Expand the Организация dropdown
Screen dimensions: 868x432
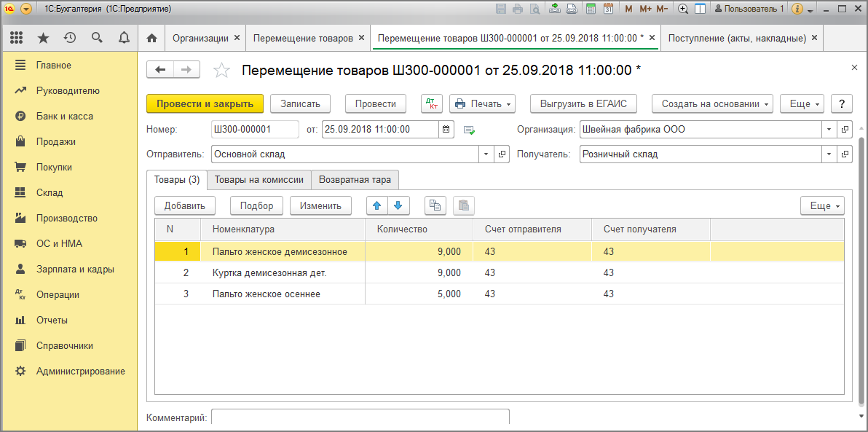pyautogui.click(x=829, y=129)
